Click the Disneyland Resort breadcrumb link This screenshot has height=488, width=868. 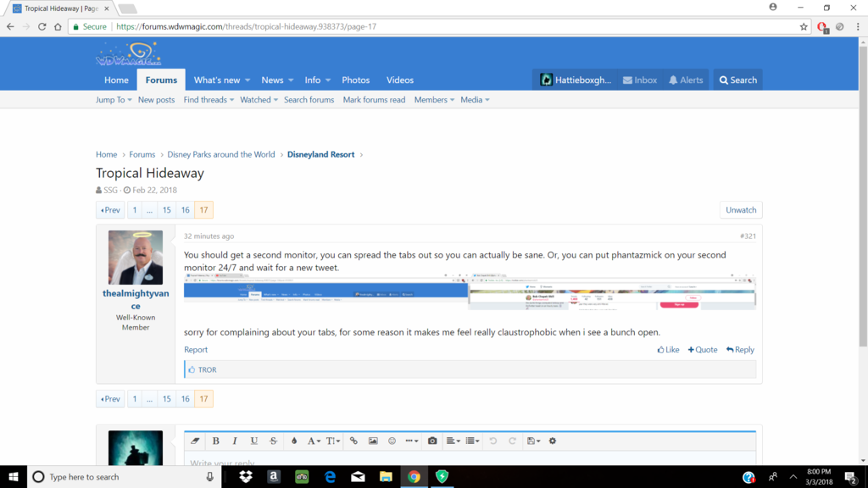(x=320, y=154)
